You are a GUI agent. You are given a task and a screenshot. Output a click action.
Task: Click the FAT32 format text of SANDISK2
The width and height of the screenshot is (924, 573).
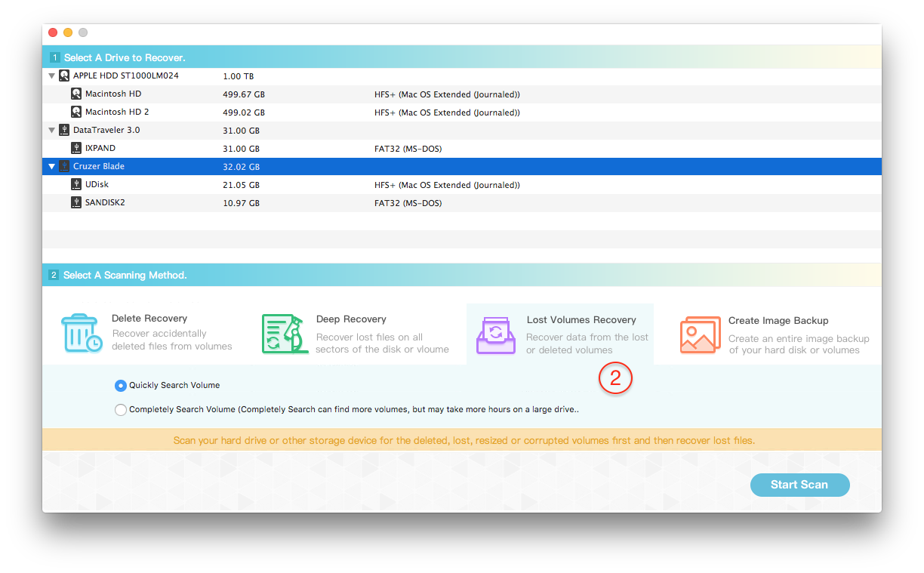[408, 203]
